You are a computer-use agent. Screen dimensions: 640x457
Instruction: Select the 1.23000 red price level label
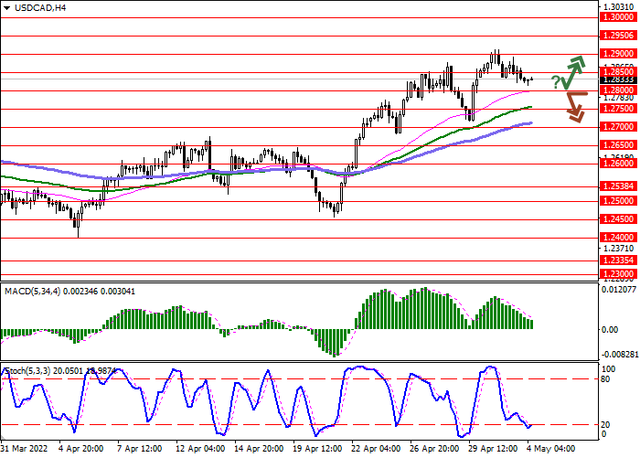coord(618,274)
